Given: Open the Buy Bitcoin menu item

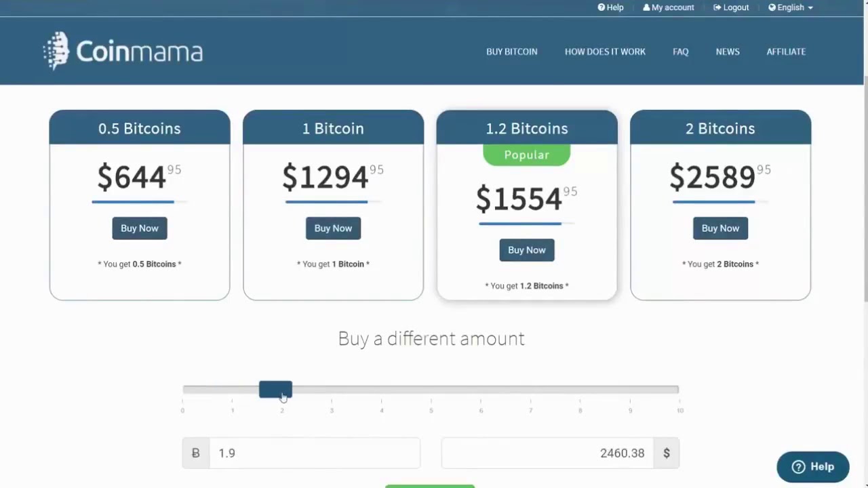Looking at the screenshot, I should pos(512,52).
